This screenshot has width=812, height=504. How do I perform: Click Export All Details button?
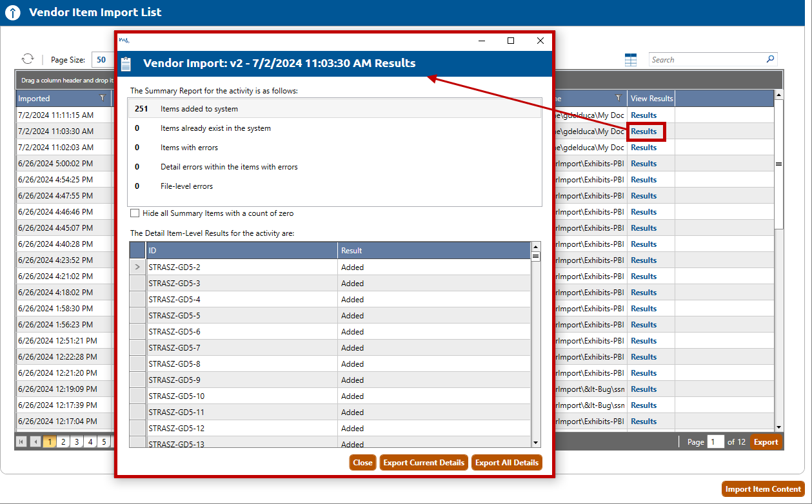click(x=506, y=463)
